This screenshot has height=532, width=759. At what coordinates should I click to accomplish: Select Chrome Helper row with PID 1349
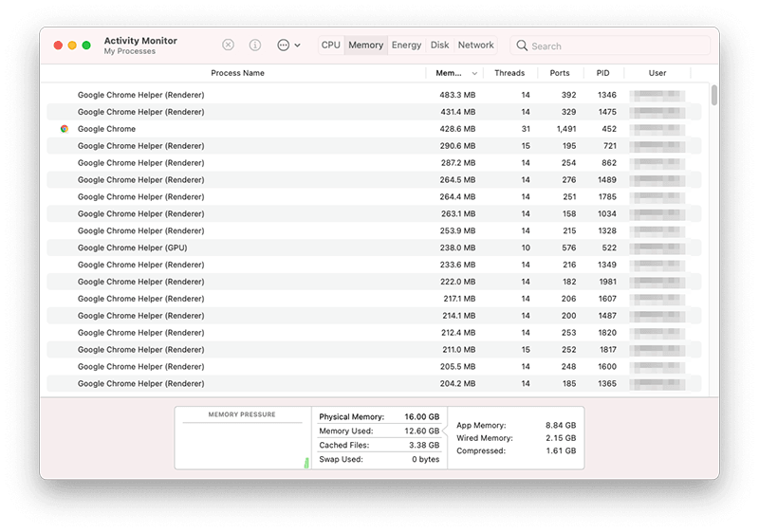coord(374,265)
